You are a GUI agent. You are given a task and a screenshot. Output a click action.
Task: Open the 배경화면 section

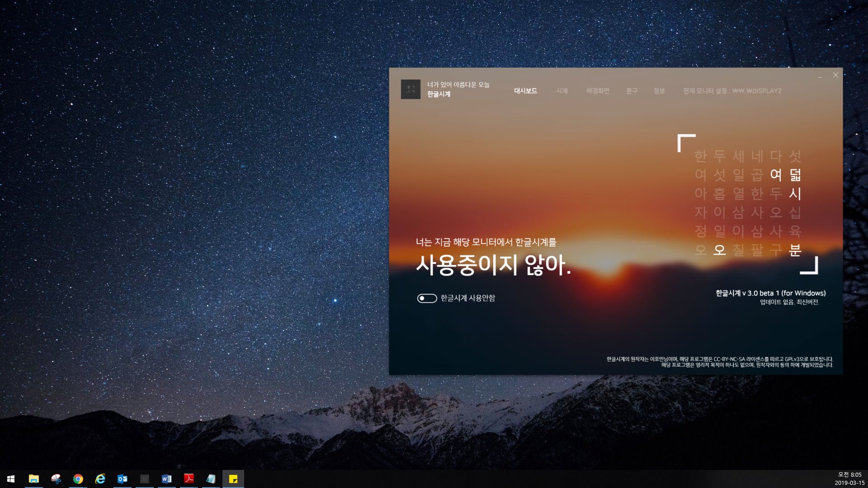coord(597,91)
